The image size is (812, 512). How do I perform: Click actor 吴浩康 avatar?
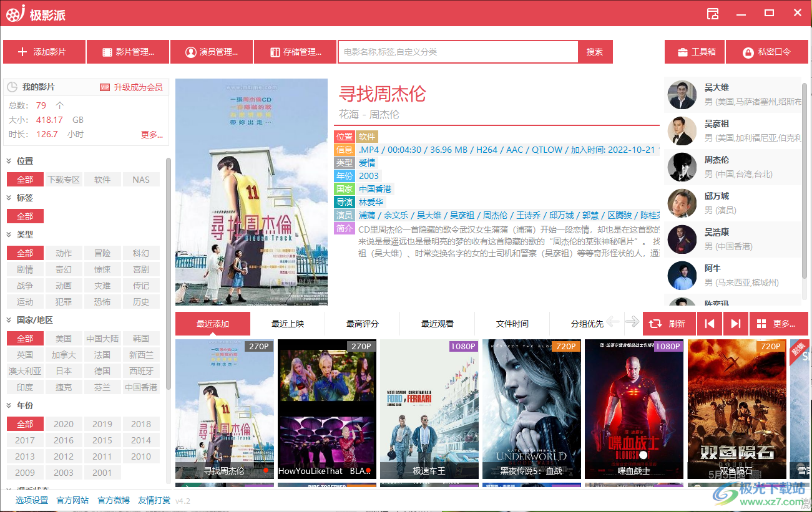(682, 239)
